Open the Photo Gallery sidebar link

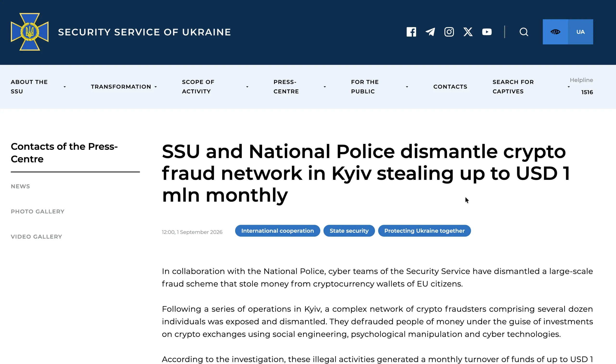(38, 211)
